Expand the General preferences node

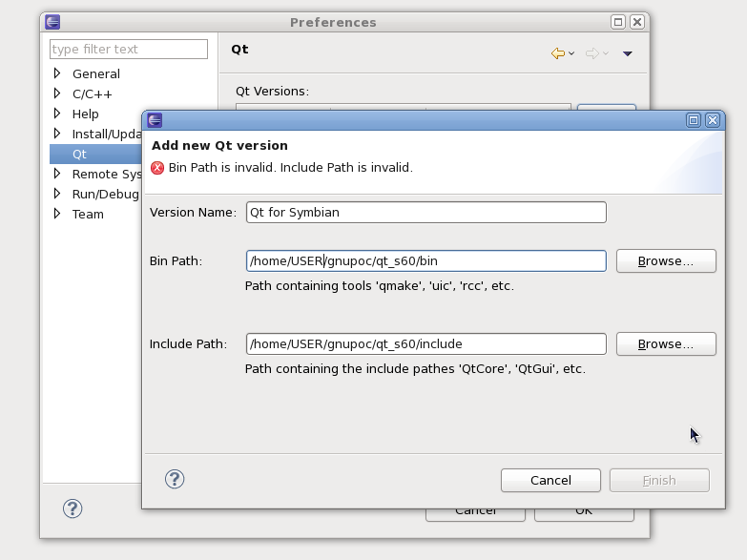point(57,73)
